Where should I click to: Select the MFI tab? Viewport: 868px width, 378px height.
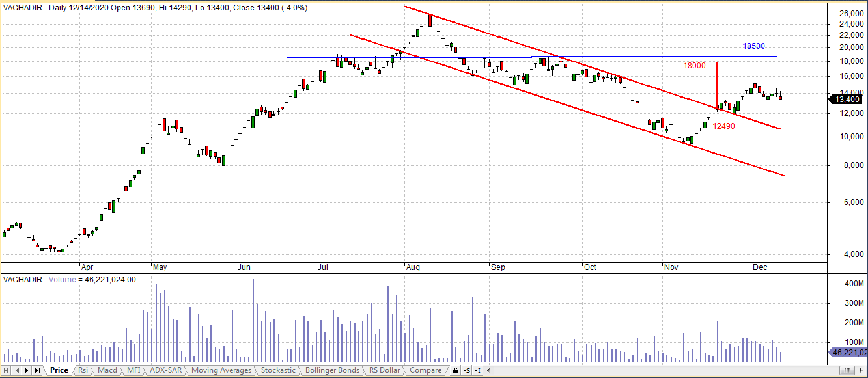133,370
